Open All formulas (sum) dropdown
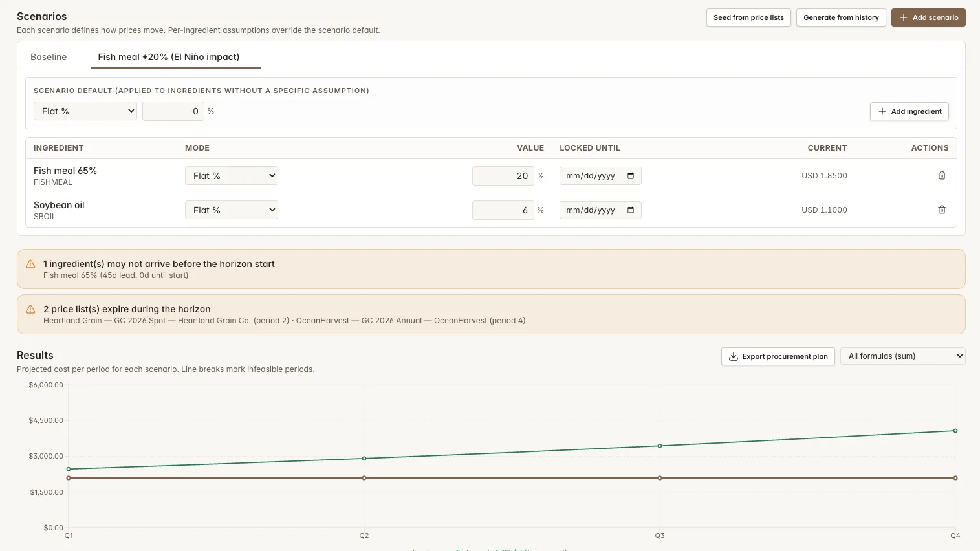Screen dimensions: 980x551 903,356
